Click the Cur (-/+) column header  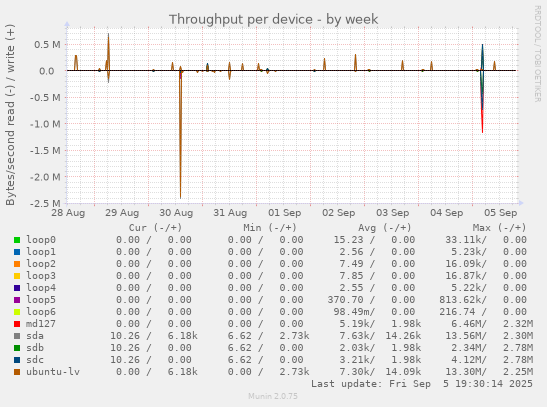tap(155, 228)
